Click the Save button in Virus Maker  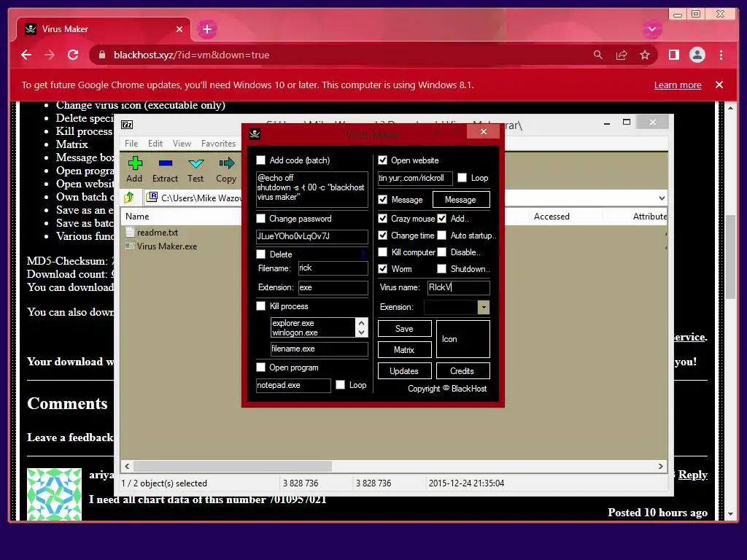point(404,329)
